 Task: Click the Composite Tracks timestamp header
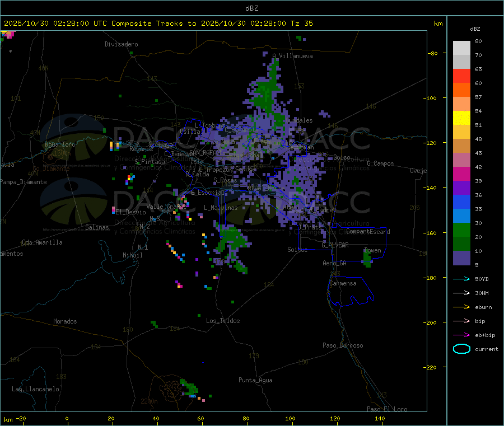point(158,24)
